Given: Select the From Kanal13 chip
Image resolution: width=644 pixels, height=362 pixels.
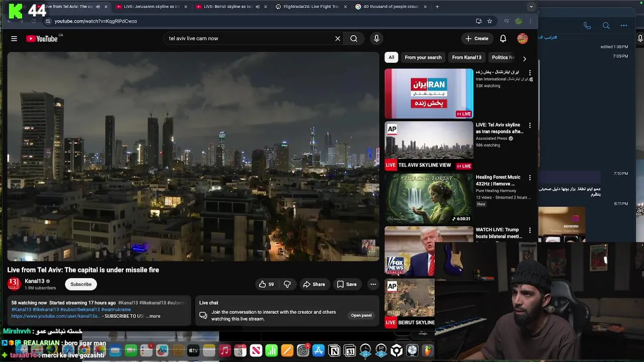Looking at the screenshot, I should pos(466,57).
